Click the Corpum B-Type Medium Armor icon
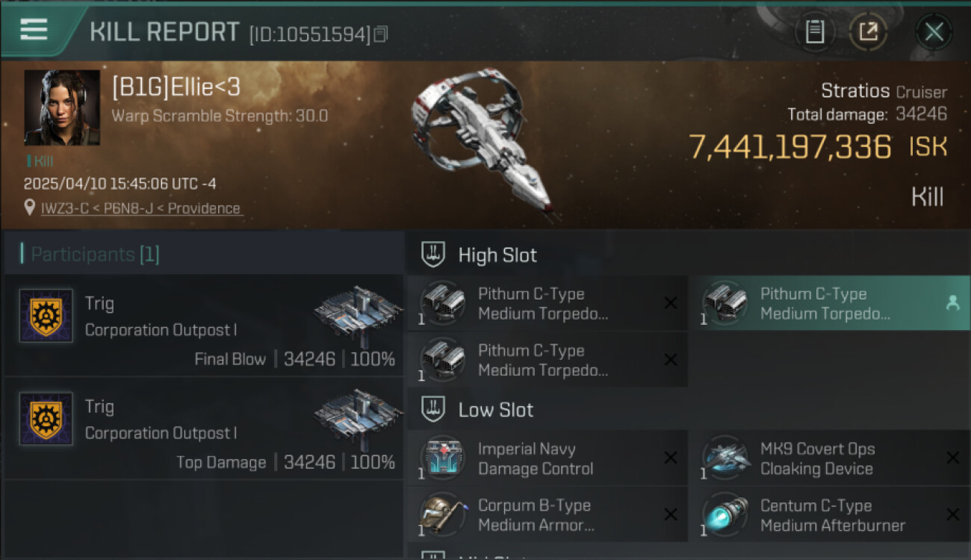 (x=442, y=514)
